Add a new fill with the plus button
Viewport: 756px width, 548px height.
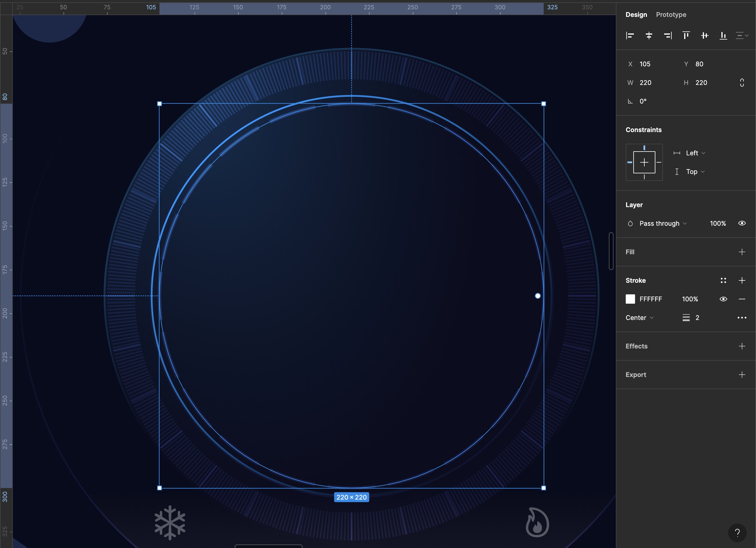tap(742, 252)
